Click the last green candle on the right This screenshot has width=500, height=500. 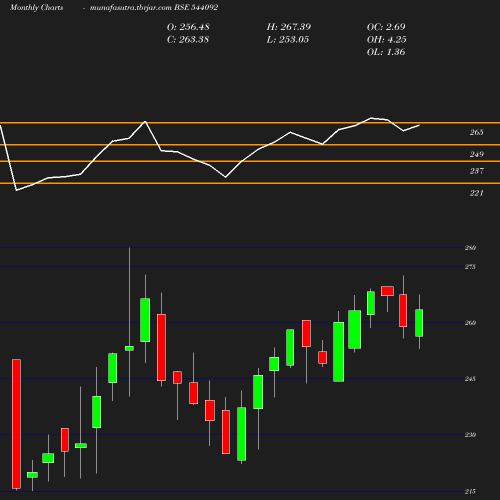419,323
